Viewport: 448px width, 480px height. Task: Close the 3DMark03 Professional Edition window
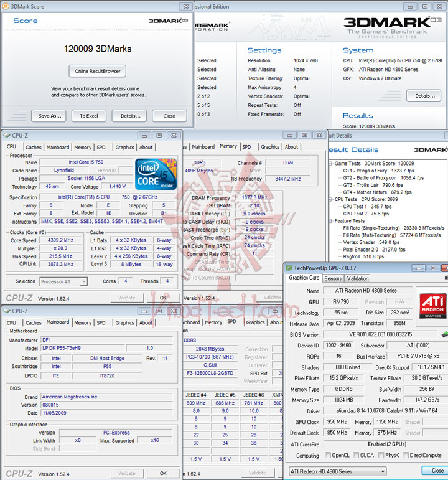click(439, 6)
